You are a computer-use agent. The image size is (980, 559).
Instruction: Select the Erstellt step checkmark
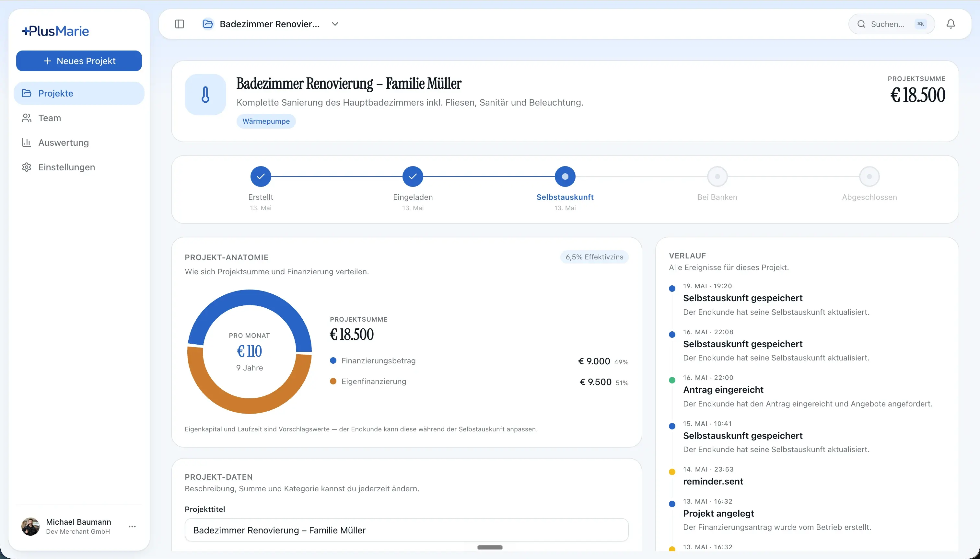tap(261, 176)
